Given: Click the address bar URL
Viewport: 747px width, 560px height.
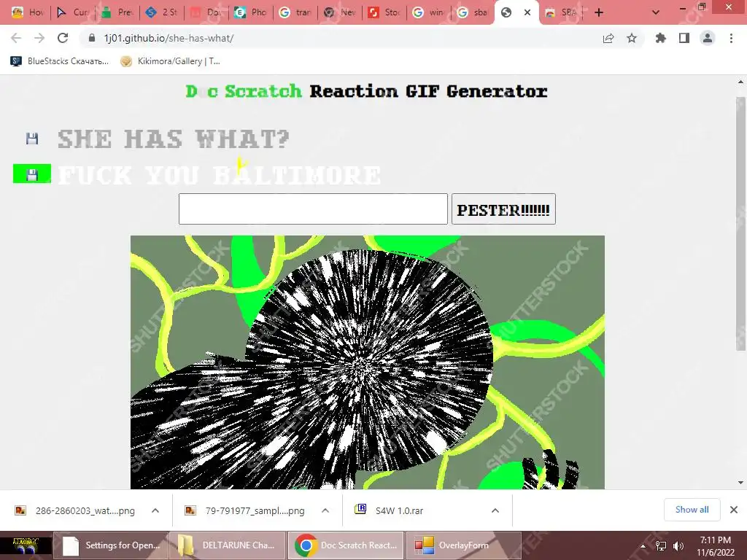Looking at the screenshot, I should coord(169,38).
